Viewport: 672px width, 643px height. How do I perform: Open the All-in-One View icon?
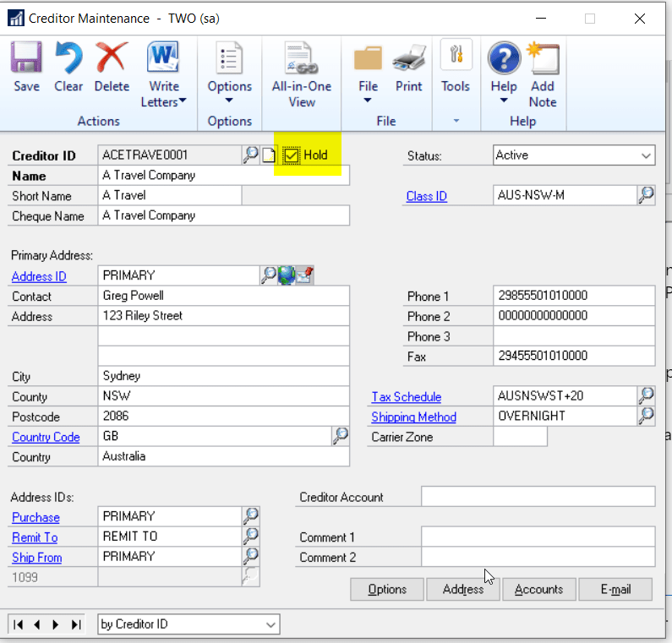[x=301, y=61]
